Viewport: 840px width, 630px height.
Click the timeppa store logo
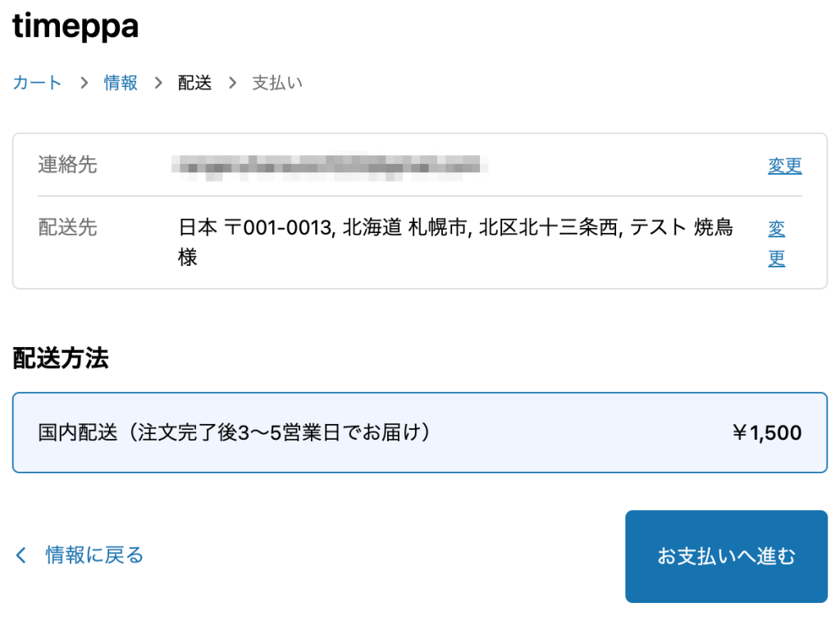click(74, 25)
